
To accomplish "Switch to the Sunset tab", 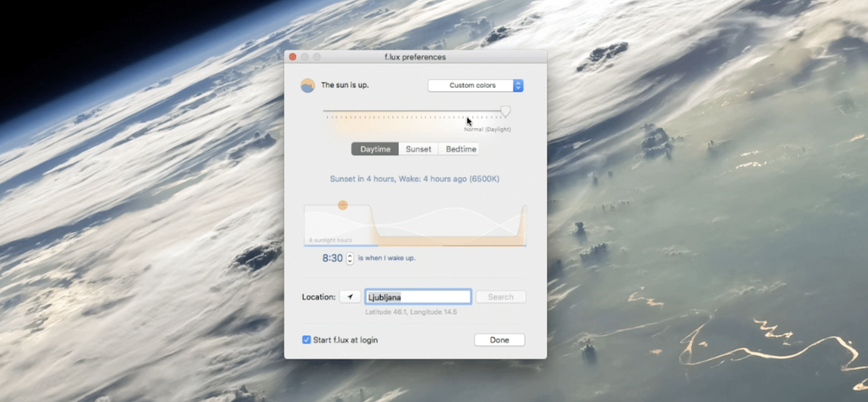I will 418,150.
